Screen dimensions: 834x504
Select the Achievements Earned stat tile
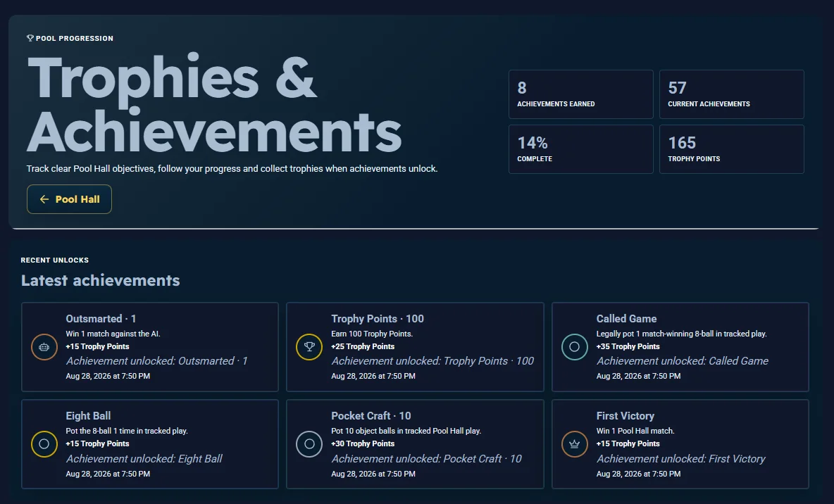coord(581,94)
